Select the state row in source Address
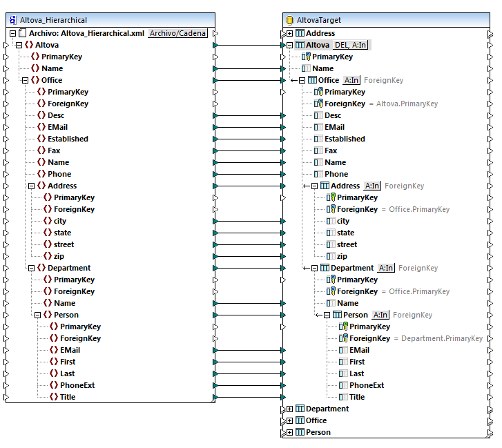 click(62, 233)
